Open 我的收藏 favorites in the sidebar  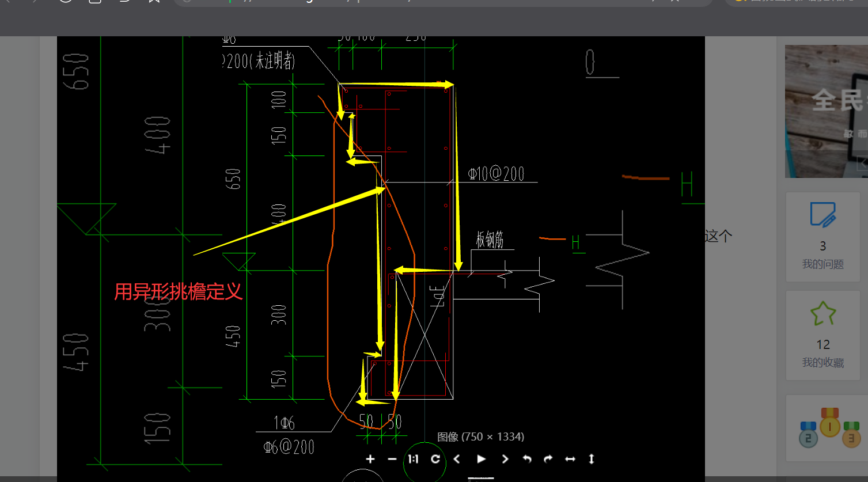point(823,335)
